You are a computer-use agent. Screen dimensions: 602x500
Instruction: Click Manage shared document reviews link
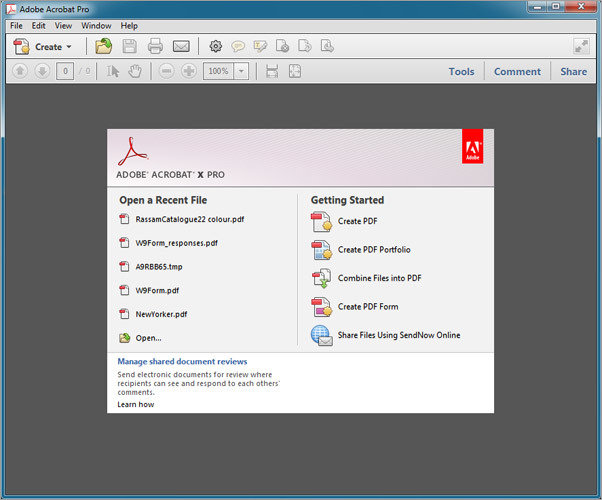click(182, 361)
